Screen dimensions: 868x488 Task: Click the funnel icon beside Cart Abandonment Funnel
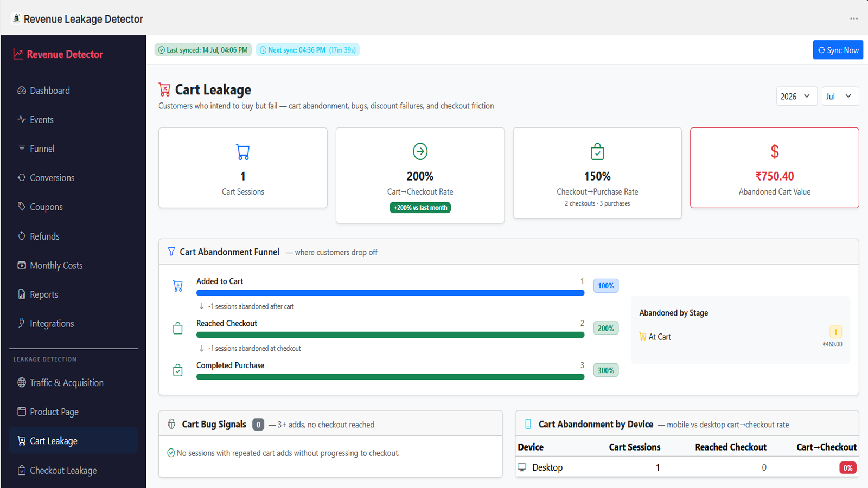pos(171,252)
